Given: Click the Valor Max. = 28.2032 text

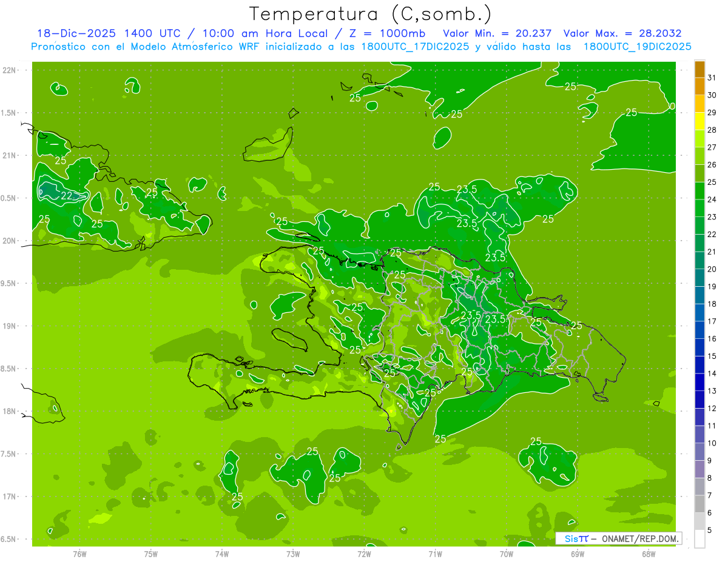Looking at the screenshot, I should pos(622,33).
